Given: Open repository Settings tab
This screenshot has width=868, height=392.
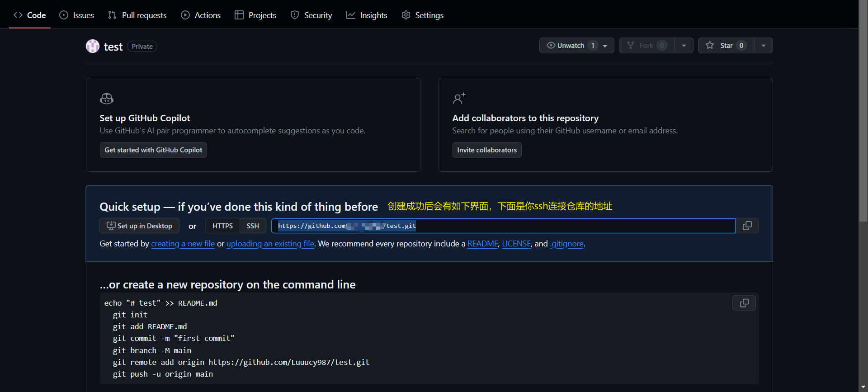Looking at the screenshot, I should [422, 15].
